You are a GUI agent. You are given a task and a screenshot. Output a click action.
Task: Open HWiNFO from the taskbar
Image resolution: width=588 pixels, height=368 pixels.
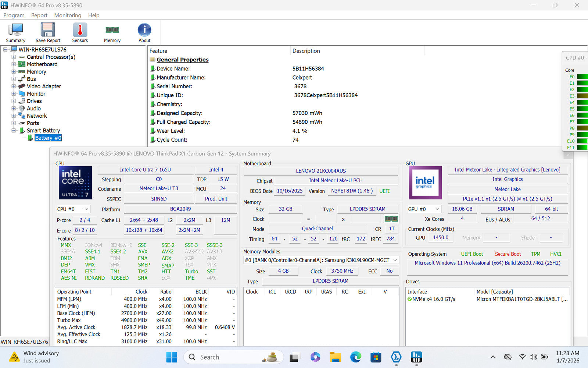tap(416, 357)
